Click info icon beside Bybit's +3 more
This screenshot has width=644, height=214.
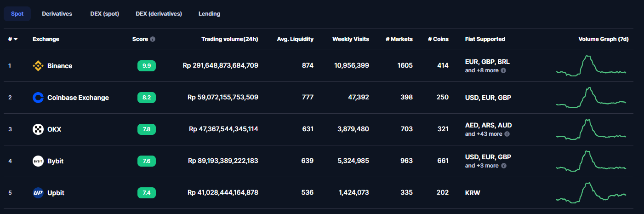tap(503, 166)
